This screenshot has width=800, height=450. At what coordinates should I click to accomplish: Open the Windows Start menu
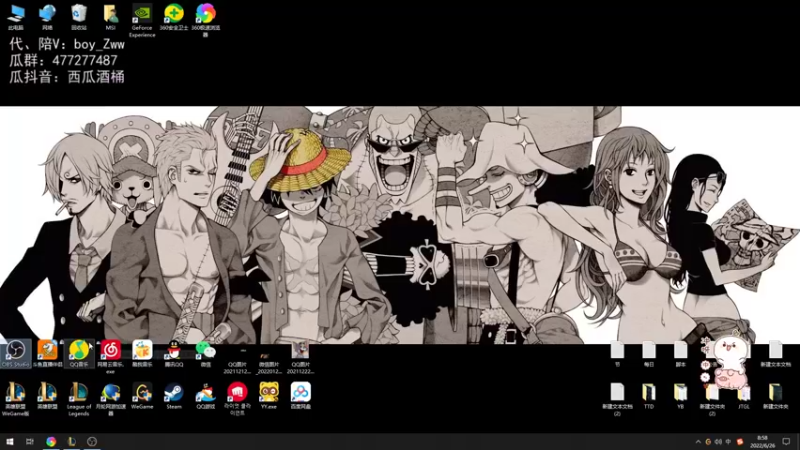coord(10,441)
